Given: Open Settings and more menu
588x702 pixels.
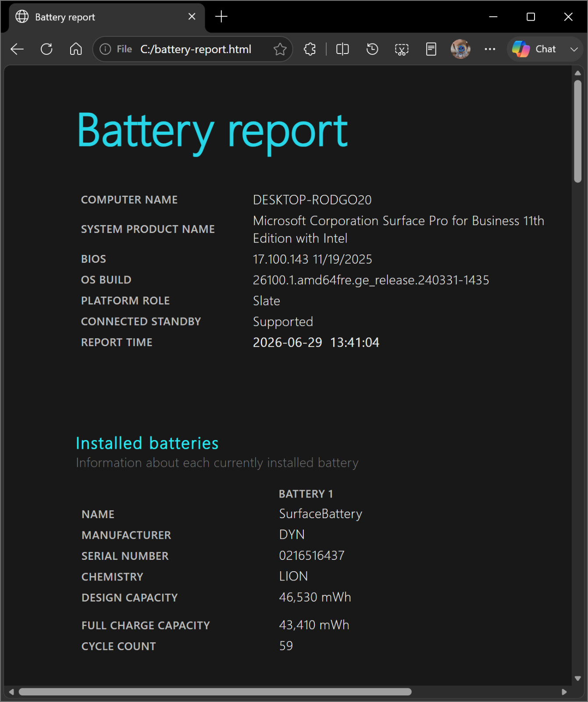Looking at the screenshot, I should 490,49.
